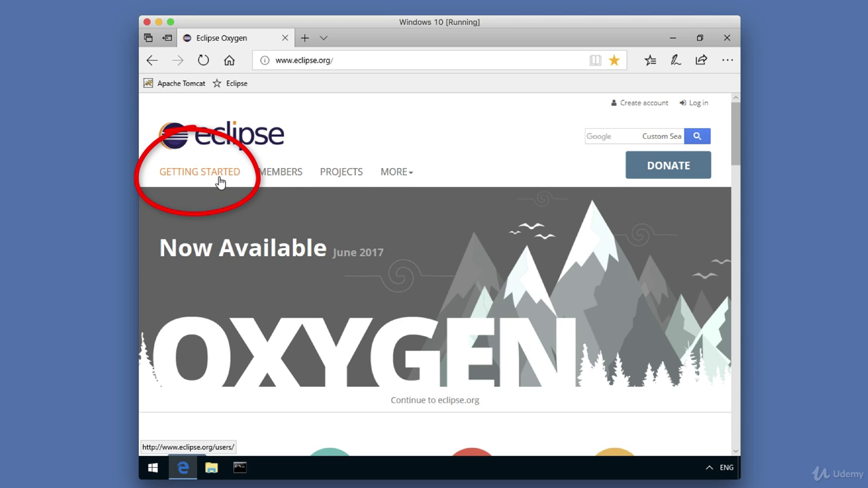Open the Windows Start menu
Viewport: 868px width, 488px height.
[x=153, y=468]
